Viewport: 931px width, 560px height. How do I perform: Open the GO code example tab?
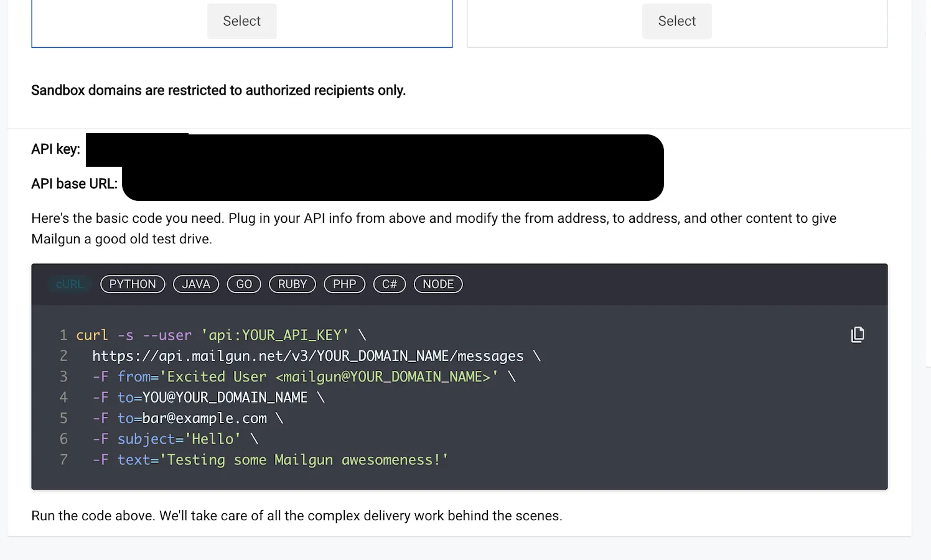pos(244,284)
